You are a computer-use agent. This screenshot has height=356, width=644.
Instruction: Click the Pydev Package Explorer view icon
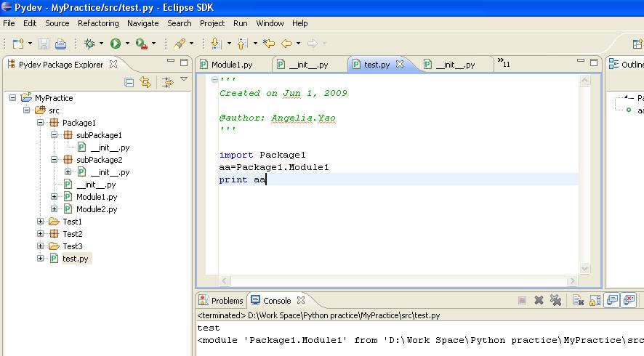[12, 64]
